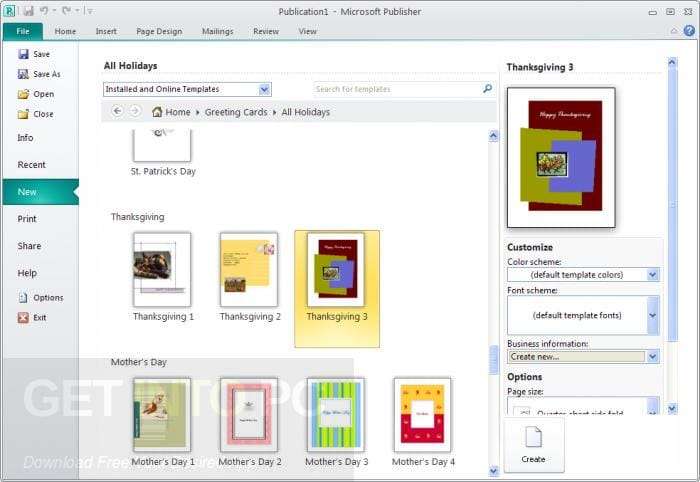
Task: Click the Save icon in backstage menu
Action: coord(23,54)
